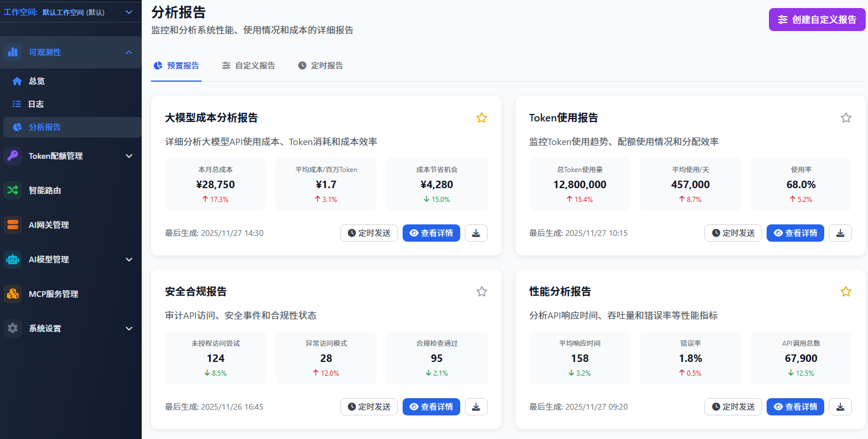The height and width of the screenshot is (439, 868).
Task: Unstar the 大模型成本分析报告 favorite
Action: (482, 118)
